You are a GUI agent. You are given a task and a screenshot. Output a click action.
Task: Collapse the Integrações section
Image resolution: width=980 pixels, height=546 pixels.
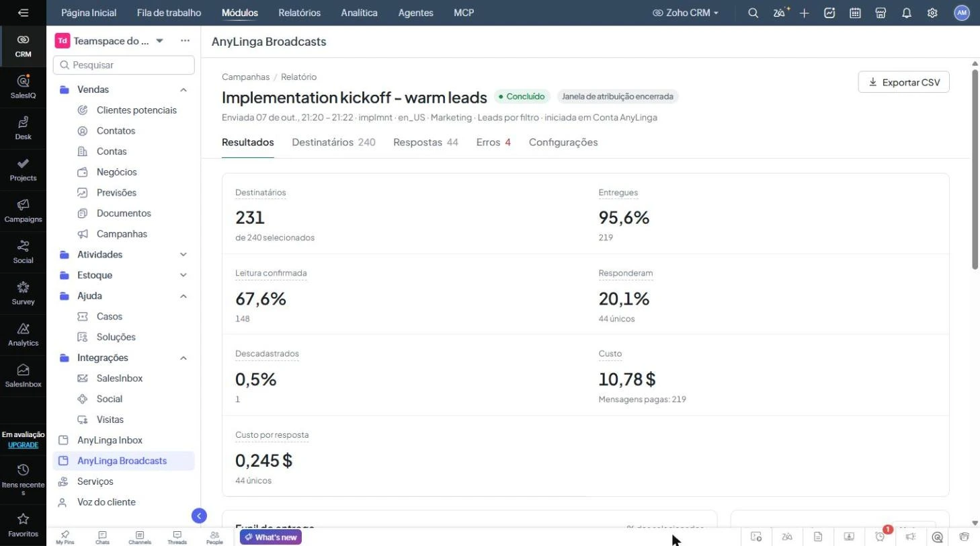coord(183,358)
